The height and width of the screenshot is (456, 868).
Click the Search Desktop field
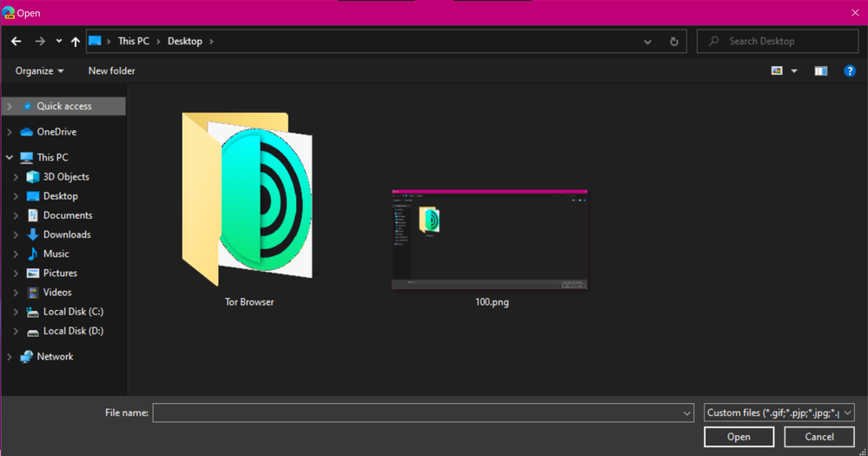pos(778,42)
